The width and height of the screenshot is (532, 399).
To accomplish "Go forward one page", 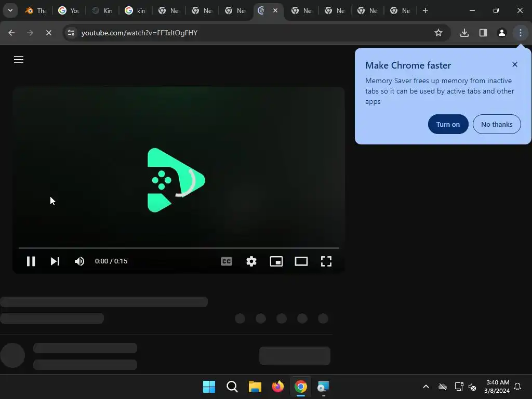I will [x=30, y=33].
